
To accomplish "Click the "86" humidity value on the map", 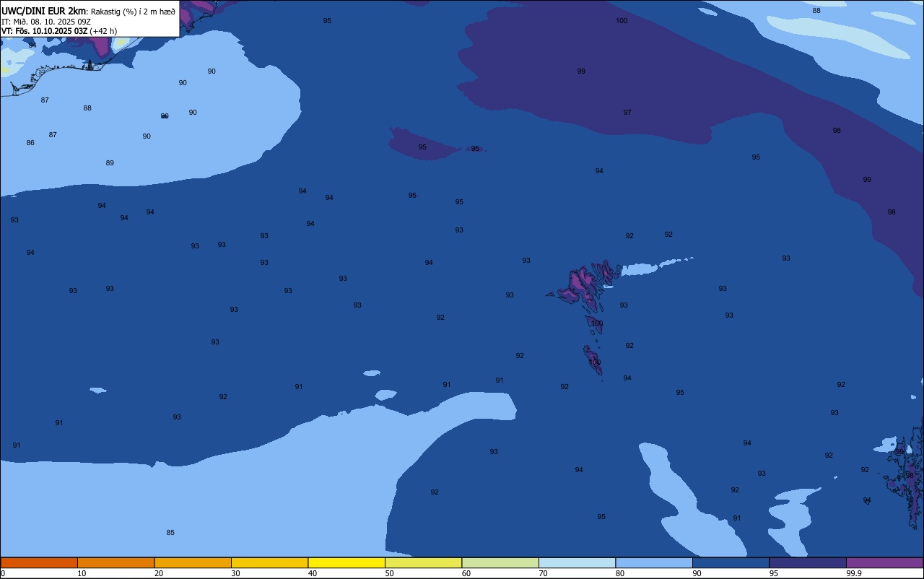I will click(x=30, y=143).
